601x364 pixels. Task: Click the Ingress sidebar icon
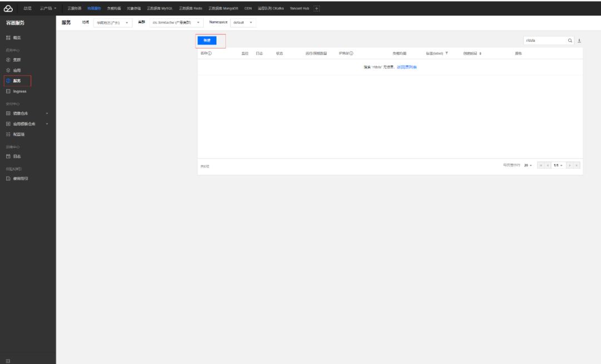coord(8,92)
